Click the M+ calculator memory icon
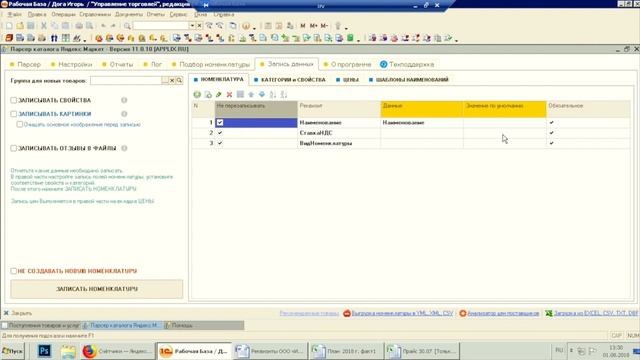Screen dimensions: 640x360 tap(313, 26)
